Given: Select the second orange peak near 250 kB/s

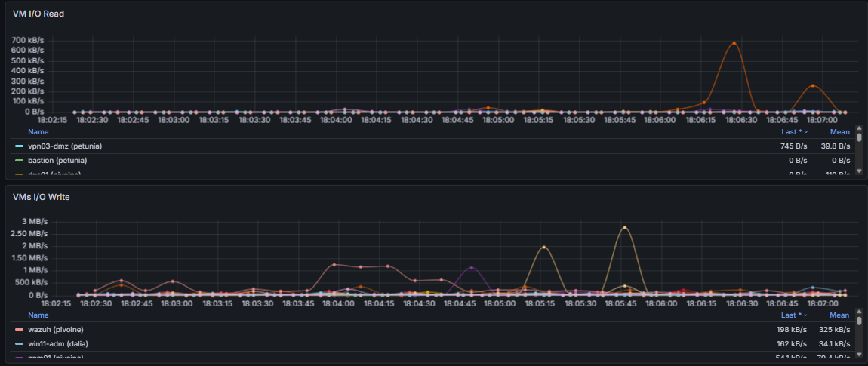Looking at the screenshot, I should pyautogui.click(x=813, y=85).
